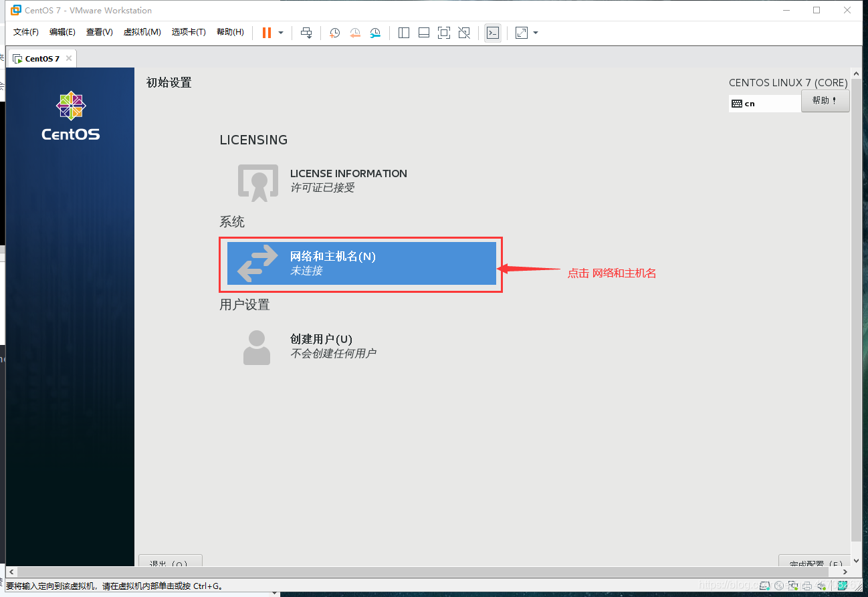Enter full screen mode
The image size is (868, 597).
tap(443, 33)
